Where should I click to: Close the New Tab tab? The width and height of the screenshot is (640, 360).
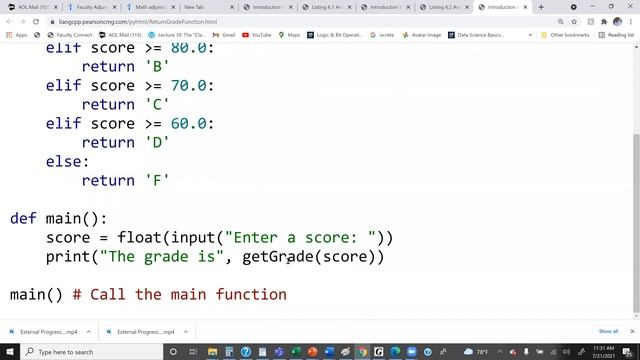[x=232, y=7]
